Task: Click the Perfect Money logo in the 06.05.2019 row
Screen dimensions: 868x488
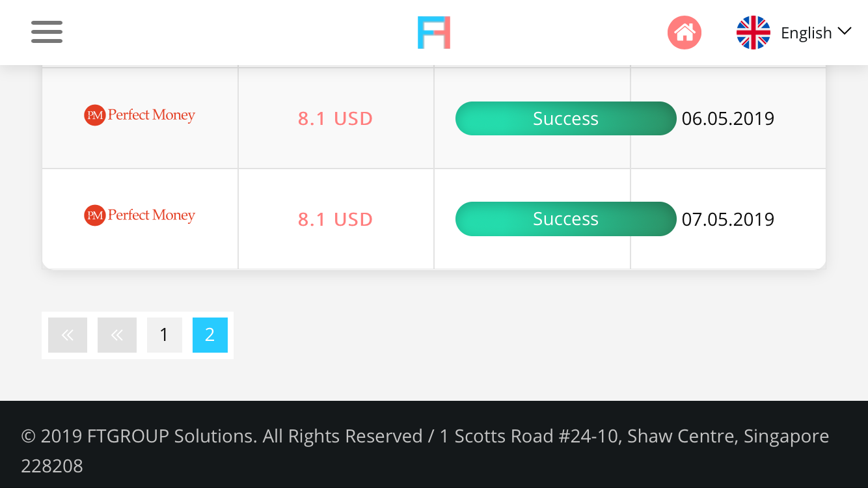Action: pyautogui.click(x=140, y=116)
